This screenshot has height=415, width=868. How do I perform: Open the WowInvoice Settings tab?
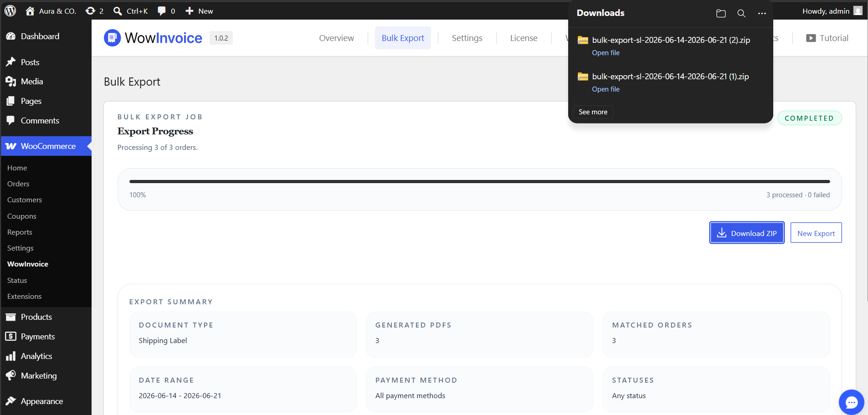(x=467, y=38)
